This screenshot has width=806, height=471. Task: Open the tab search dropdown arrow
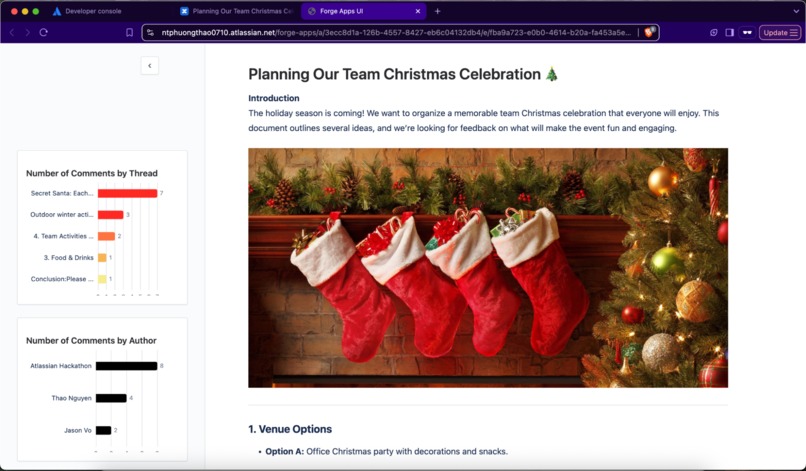click(x=796, y=11)
